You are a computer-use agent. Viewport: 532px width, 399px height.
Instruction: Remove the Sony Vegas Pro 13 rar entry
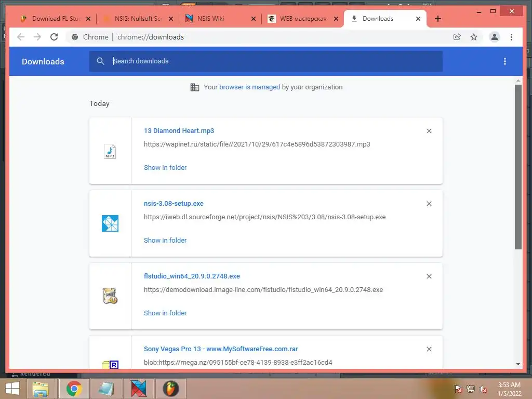pyautogui.click(x=429, y=349)
